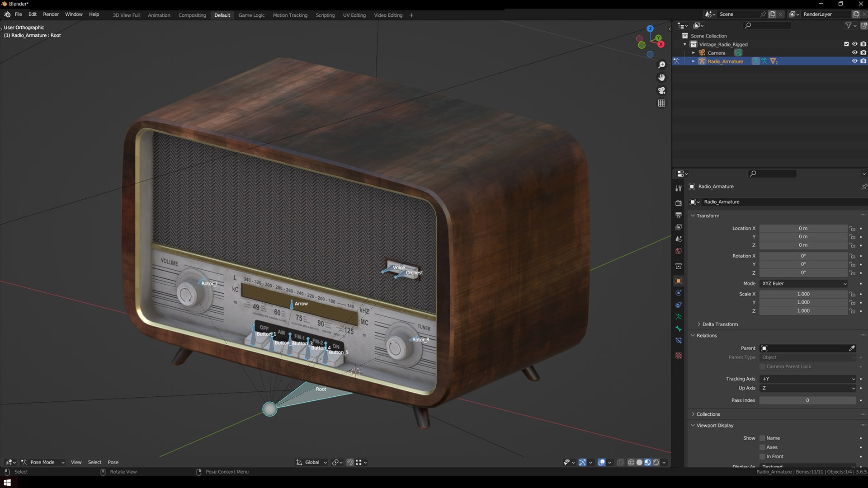Expand Radio_Armature tree item in outliner
The width and height of the screenshot is (868, 488).
click(x=693, y=61)
